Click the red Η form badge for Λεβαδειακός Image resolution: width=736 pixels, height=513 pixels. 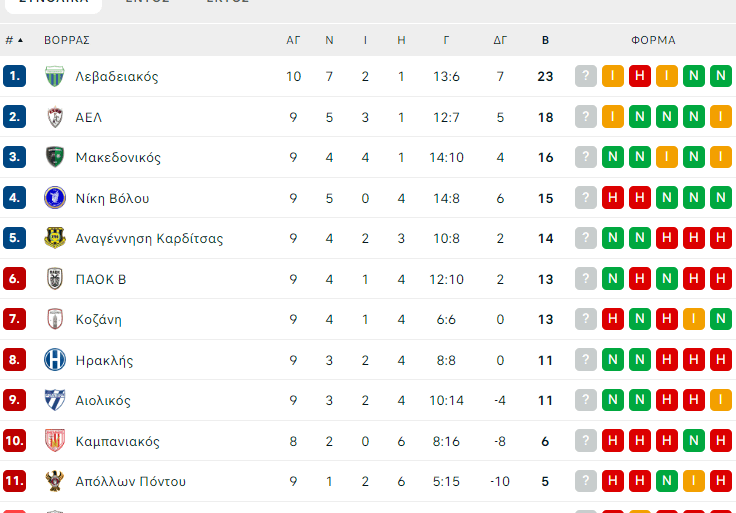[640, 76]
